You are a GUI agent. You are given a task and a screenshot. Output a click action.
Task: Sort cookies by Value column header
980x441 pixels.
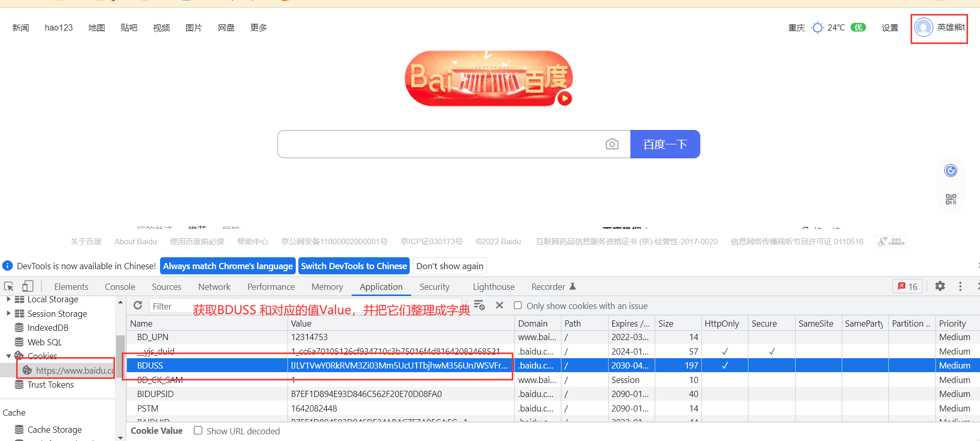[x=401, y=324]
